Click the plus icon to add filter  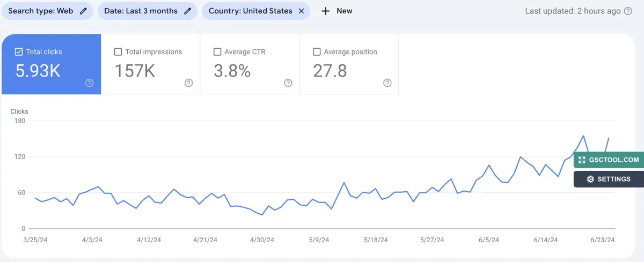click(325, 11)
